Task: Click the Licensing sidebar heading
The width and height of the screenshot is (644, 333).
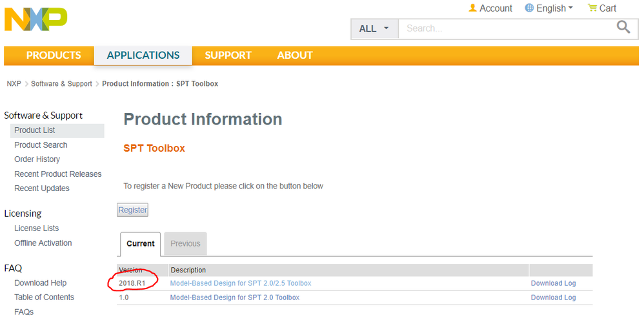Action: (23, 214)
